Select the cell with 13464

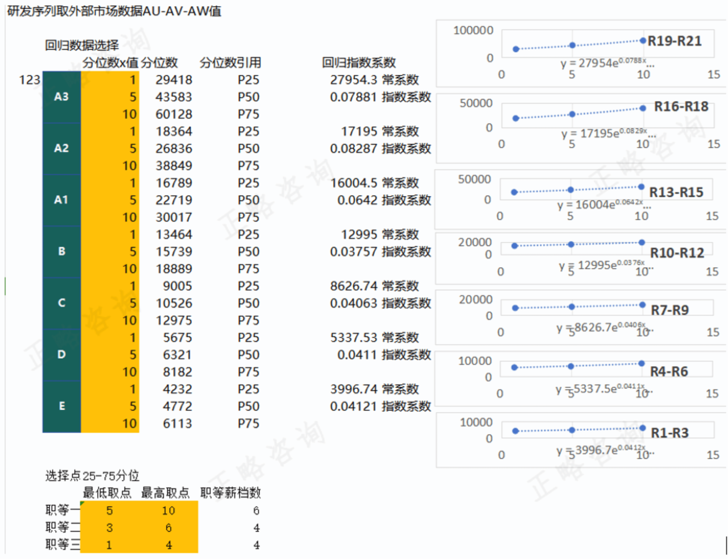click(x=174, y=234)
